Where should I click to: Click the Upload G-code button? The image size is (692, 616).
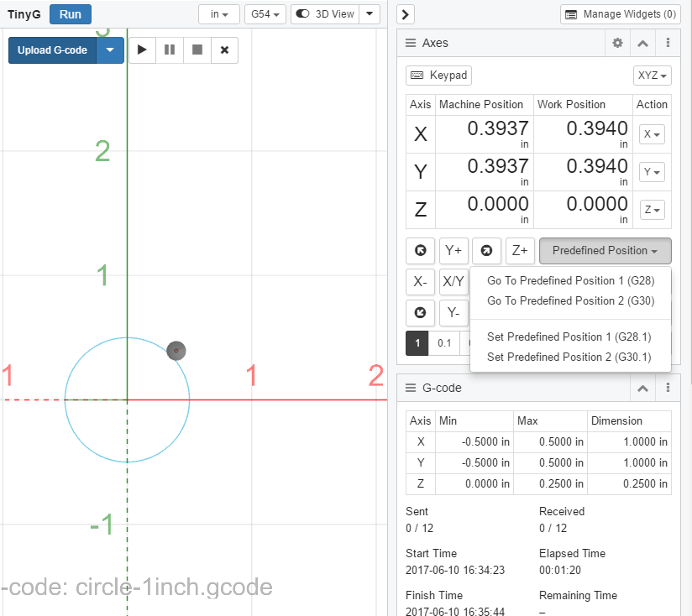(52, 50)
